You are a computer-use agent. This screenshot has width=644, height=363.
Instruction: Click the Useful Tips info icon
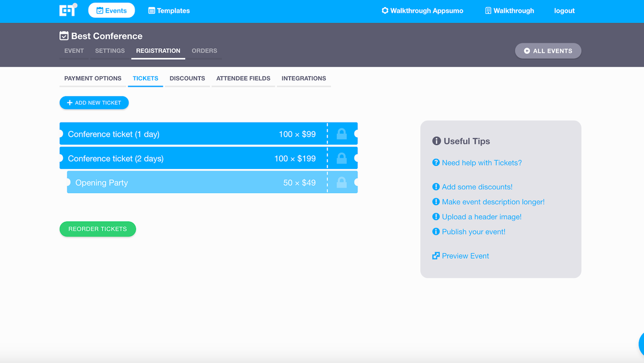(437, 141)
